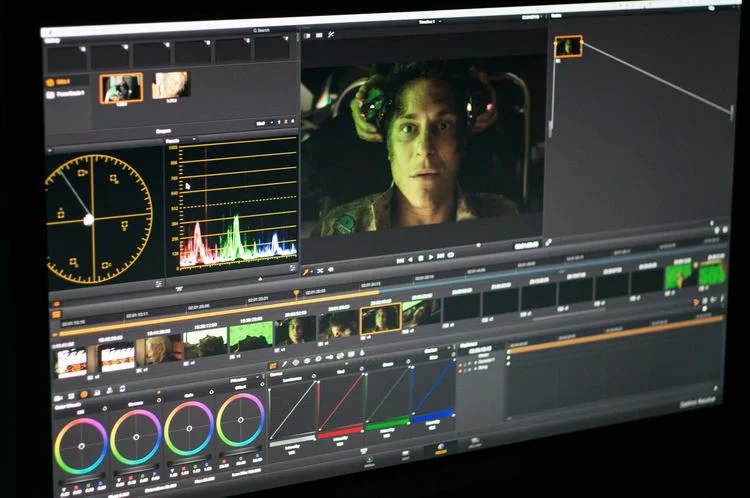Open the Color Match palette icon
Viewport: 750px width, 498px height.
(71, 396)
